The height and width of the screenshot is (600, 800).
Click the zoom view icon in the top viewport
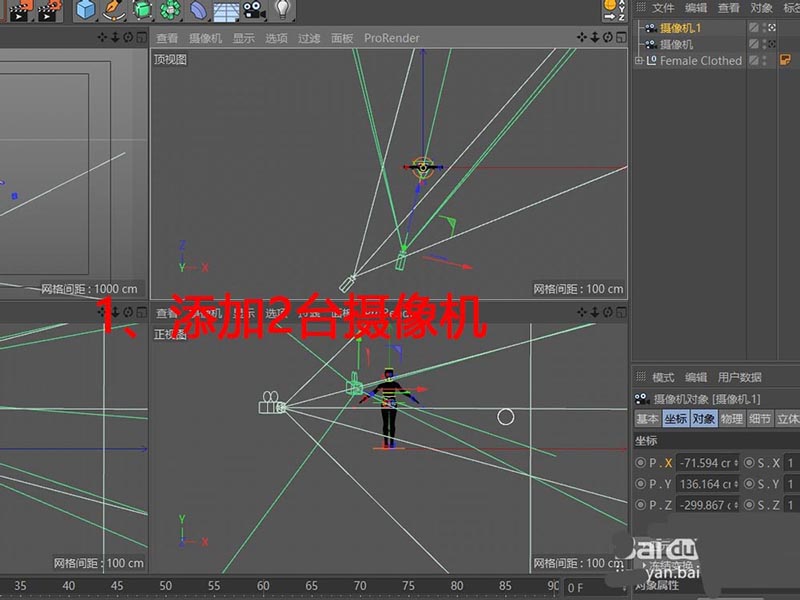point(595,37)
